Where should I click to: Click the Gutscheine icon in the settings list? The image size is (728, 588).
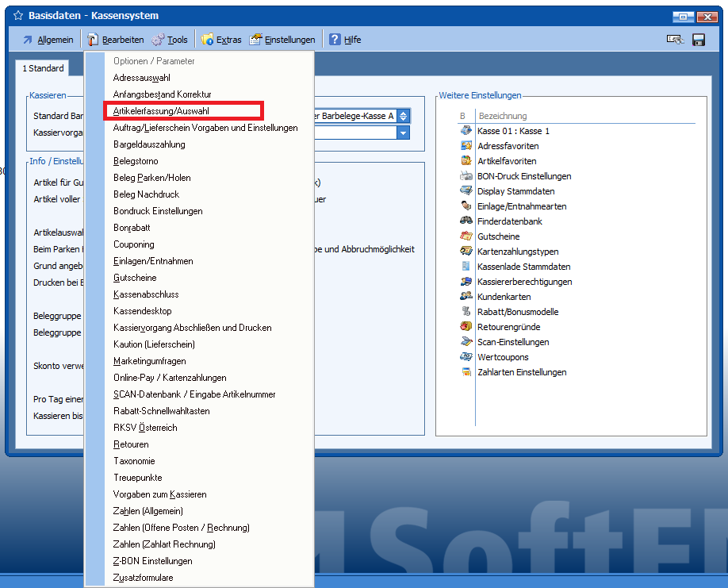pyautogui.click(x=466, y=236)
